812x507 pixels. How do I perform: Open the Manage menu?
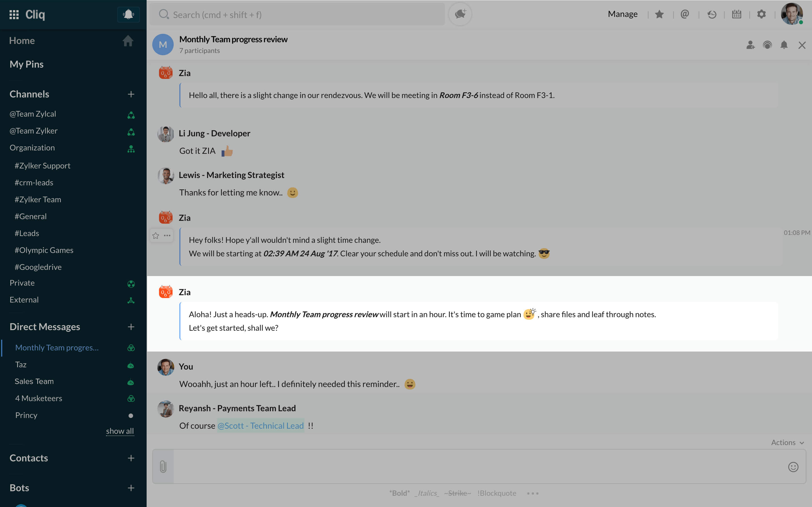click(623, 14)
